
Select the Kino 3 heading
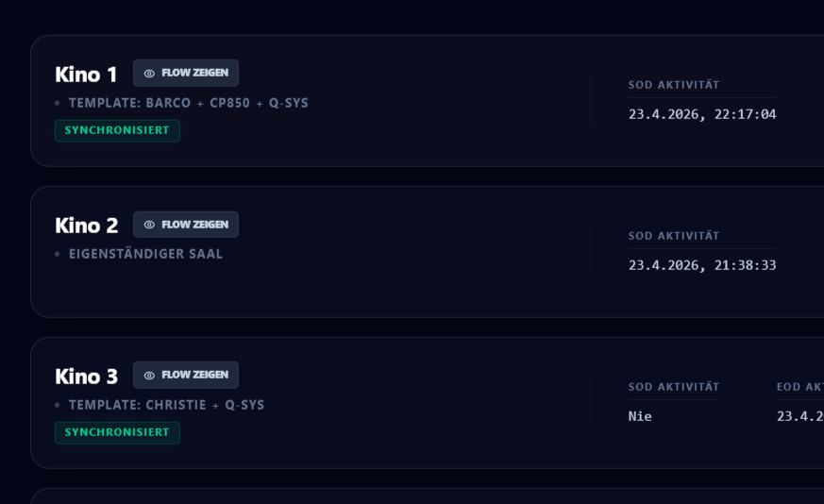click(86, 377)
